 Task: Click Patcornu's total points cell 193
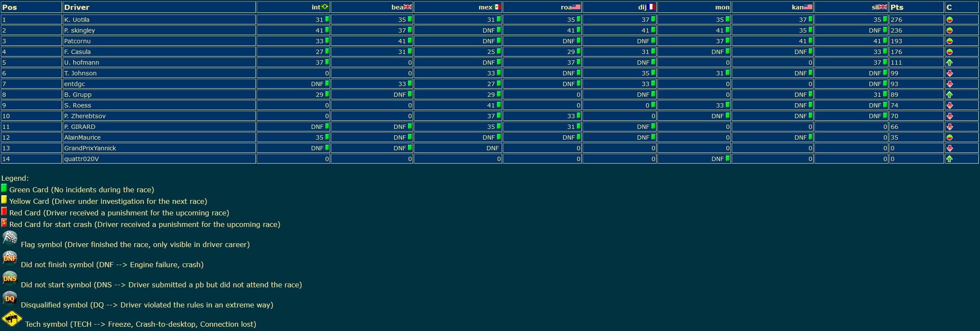point(896,41)
